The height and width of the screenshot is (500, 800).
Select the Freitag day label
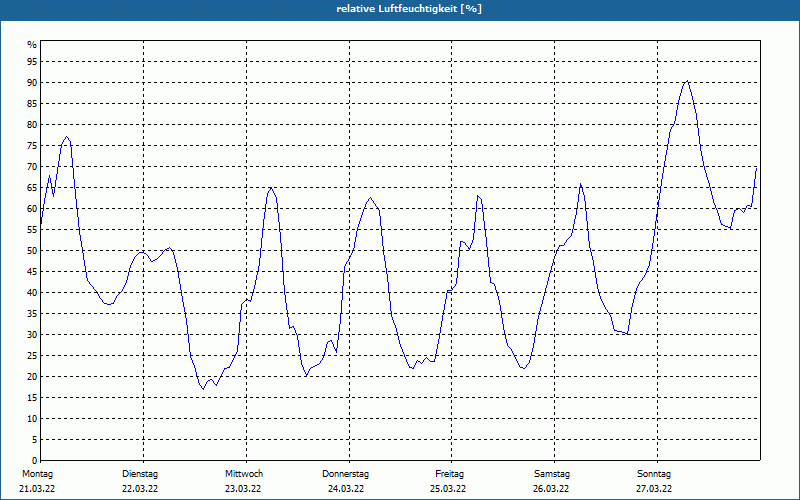tap(449, 474)
